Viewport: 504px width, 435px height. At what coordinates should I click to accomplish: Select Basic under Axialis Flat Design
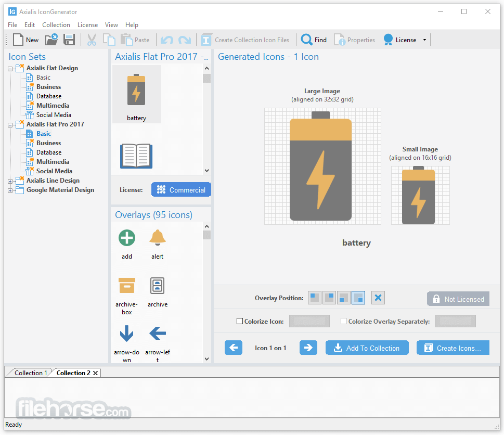43,78
